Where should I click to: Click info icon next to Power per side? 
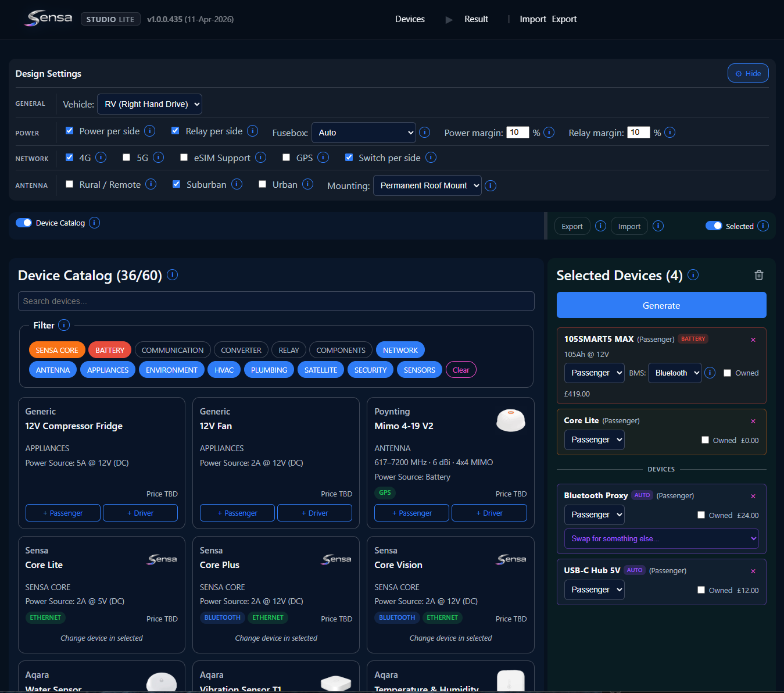(149, 131)
